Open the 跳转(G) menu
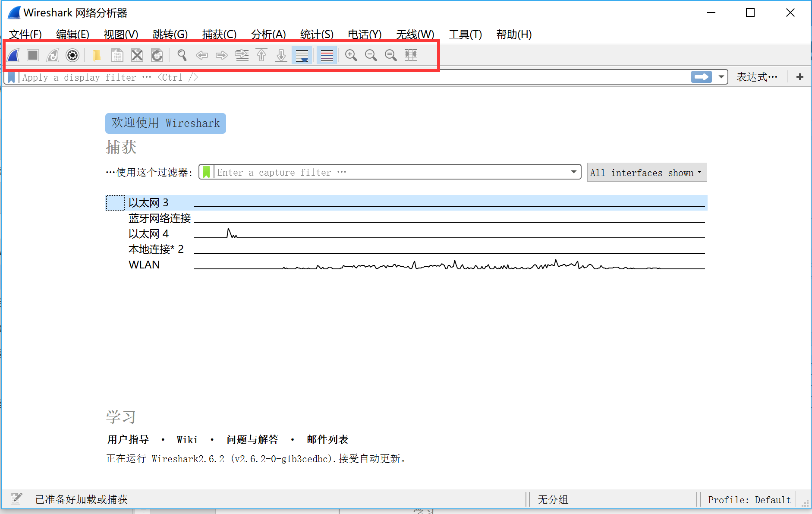 [170, 35]
